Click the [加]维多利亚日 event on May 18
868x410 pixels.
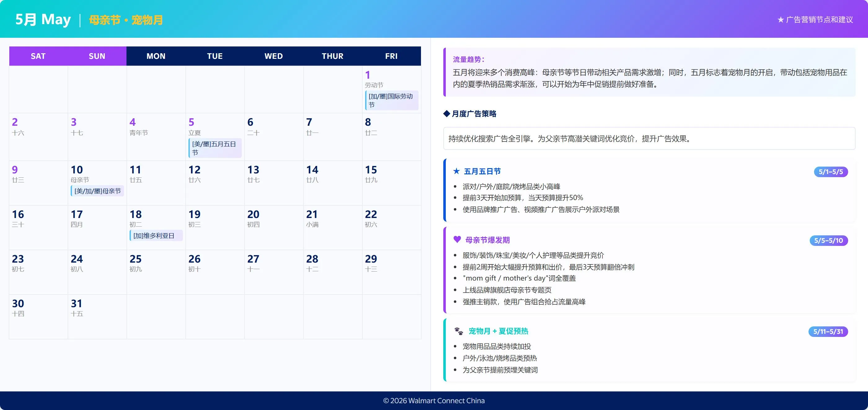click(x=156, y=236)
